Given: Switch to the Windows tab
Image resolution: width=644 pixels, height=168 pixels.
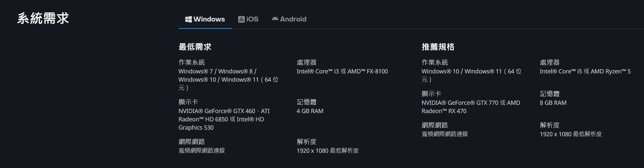Looking at the screenshot, I should click(x=205, y=19).
